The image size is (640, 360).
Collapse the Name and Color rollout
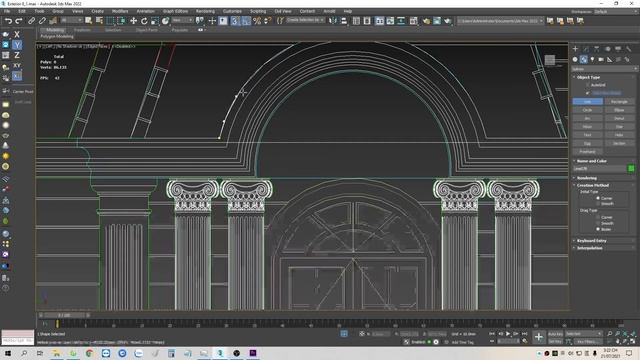pos(591,161)
